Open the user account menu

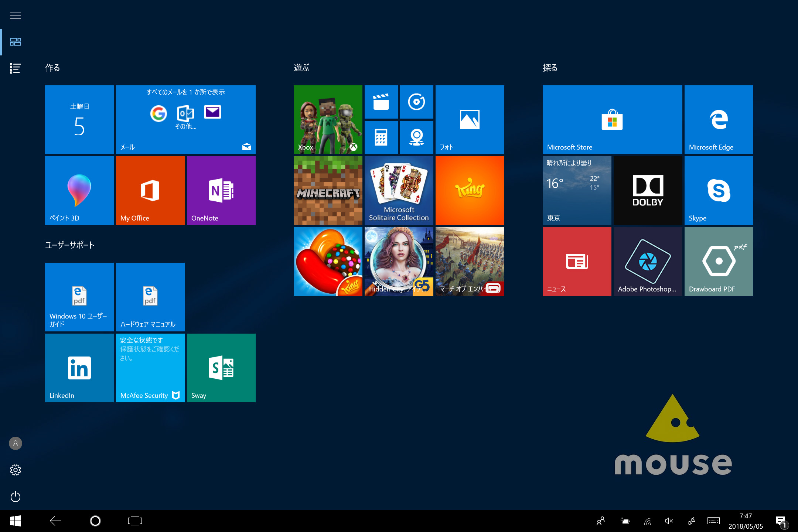click(15, 443)
